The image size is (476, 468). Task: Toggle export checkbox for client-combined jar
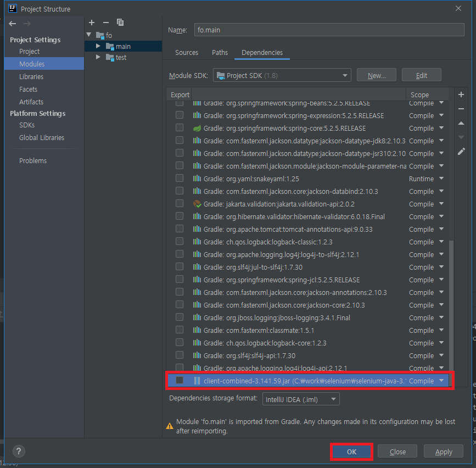180,380
